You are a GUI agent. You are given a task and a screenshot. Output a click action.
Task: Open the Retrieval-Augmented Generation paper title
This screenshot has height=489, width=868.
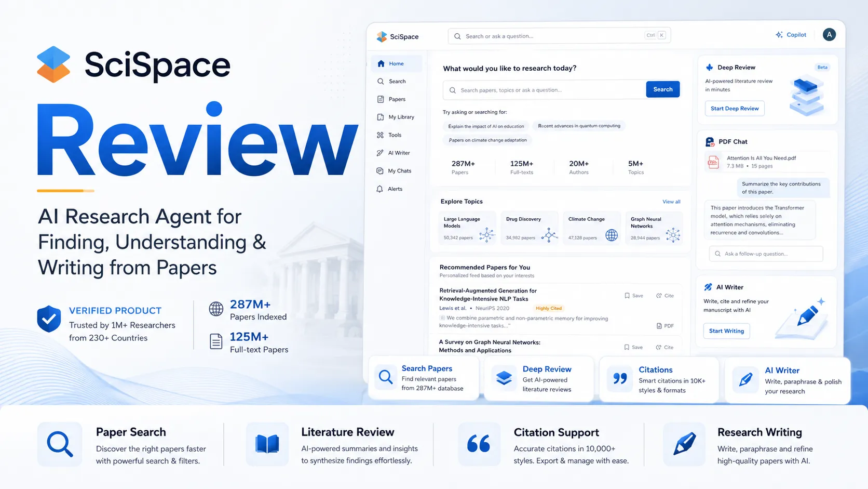click(x=488, y=295)
